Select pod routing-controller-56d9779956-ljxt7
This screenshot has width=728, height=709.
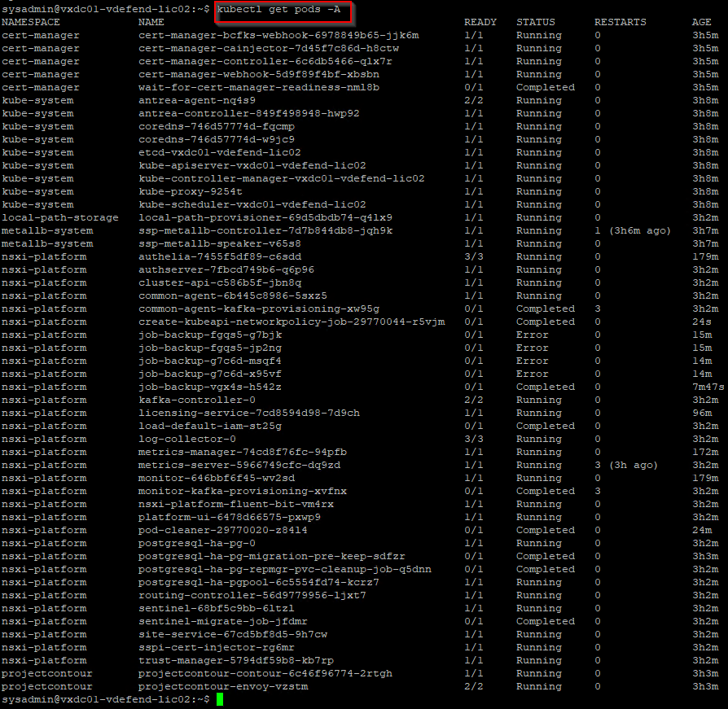(x=252, y=595)
